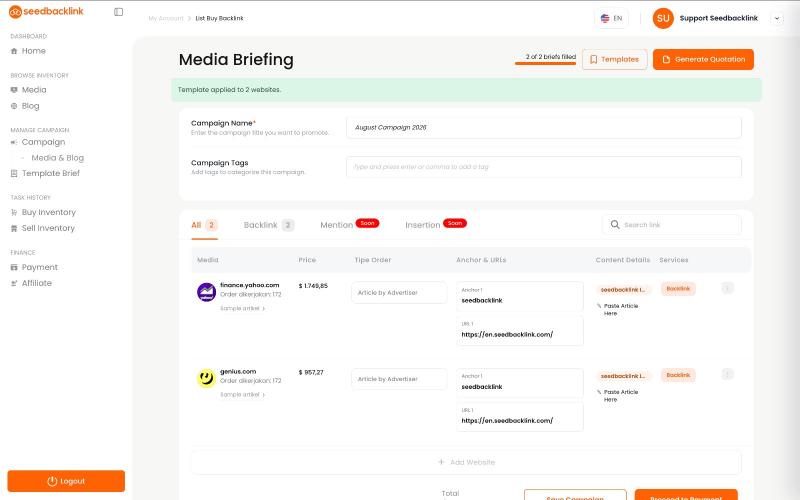Click the Campaign megaphone icon
This screenshot has height=500, width=800.
click(14, 142)
